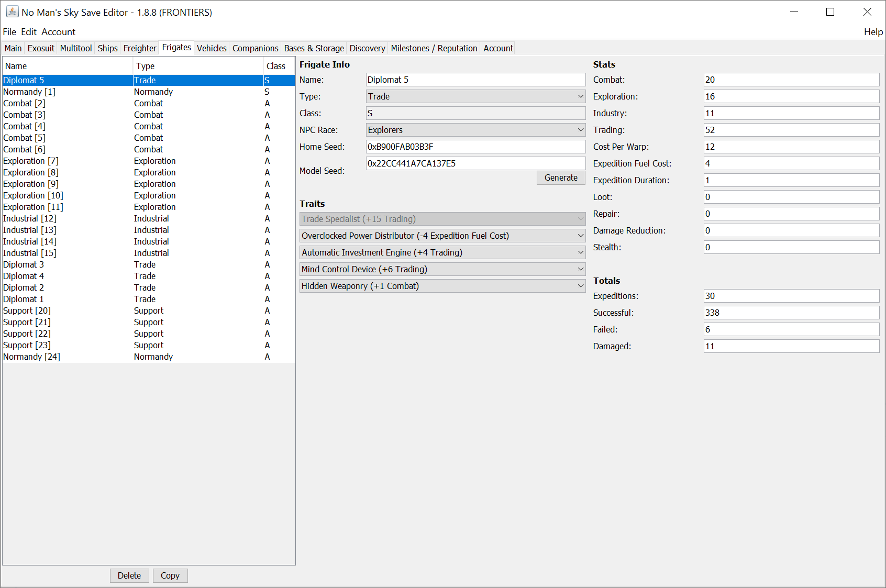
Task: Select the Diplomat 1 frigate row
Action: click(x=149, y=299)
